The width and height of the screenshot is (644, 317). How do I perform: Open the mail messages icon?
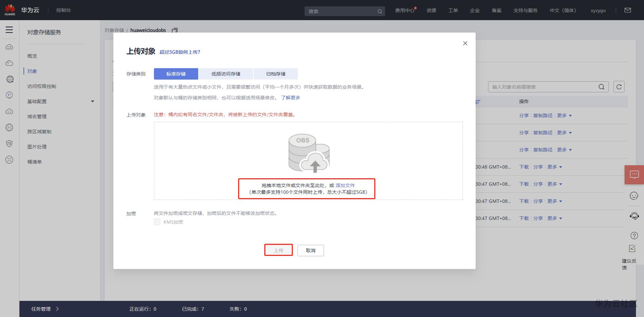[628, 10]
